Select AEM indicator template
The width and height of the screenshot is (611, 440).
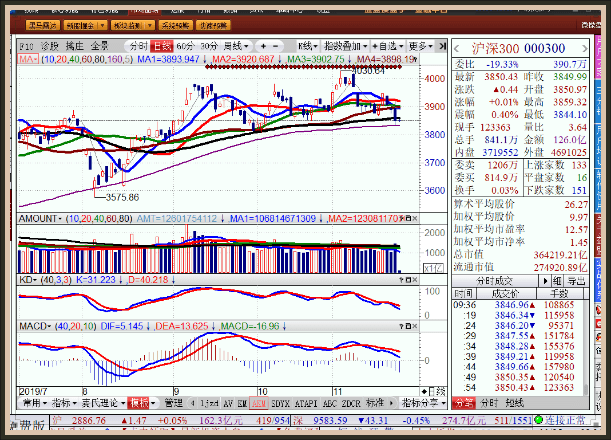(259, 403)
